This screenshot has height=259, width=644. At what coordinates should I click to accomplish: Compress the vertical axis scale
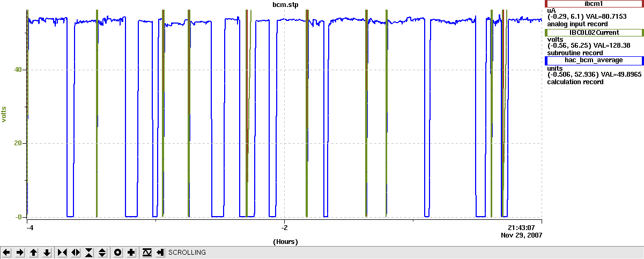coord(89,252)
